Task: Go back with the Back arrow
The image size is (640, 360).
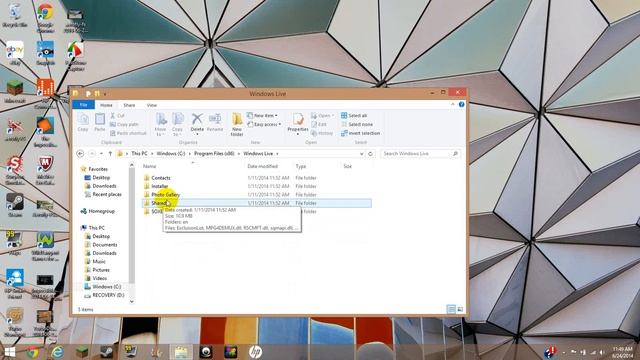Action: [80, 153]
